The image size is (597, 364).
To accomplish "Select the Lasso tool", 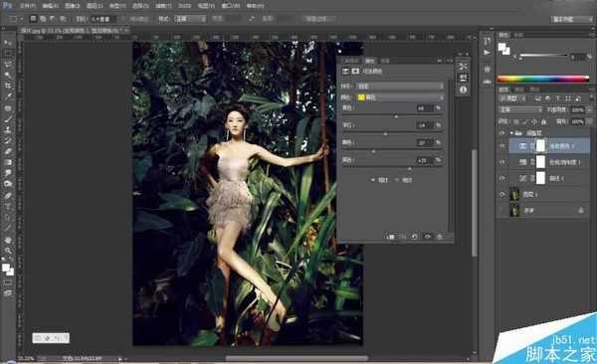I will pos(8,64).
